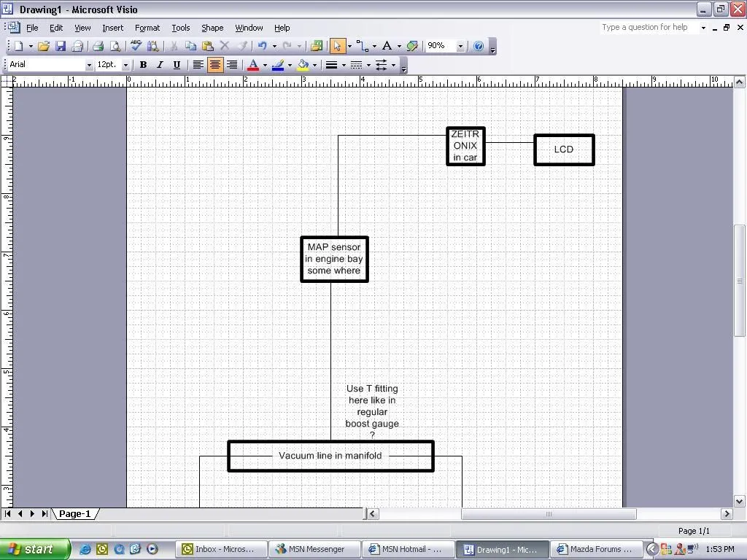Switch to Mazda Forums taskbar button
The height and width of the screenshot is (560, 747).
[595, 549]
